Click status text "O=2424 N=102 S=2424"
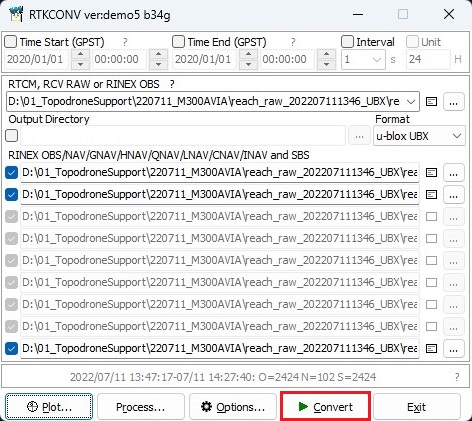The width and height of the screenshot is (472, 421). (x=317, y=377)
